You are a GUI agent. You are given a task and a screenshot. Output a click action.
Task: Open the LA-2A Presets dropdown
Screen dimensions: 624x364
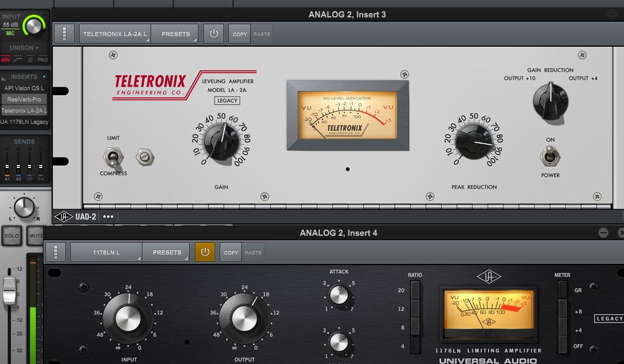[175, 34]
